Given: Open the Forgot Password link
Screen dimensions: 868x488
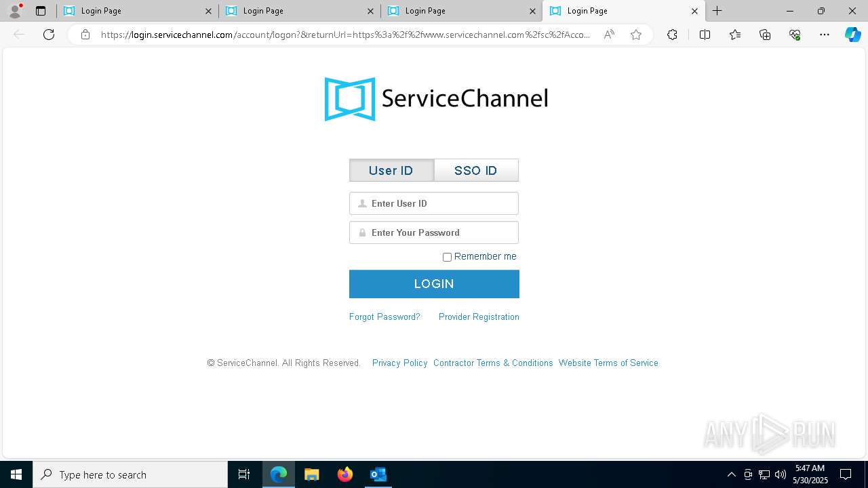Looking at the screenshot, I should pos(384,317).
